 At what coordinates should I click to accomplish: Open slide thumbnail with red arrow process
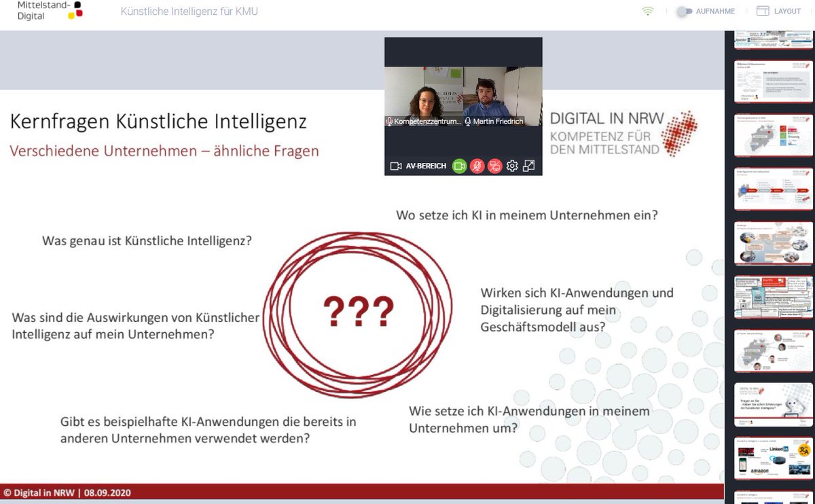coord(774,189)
